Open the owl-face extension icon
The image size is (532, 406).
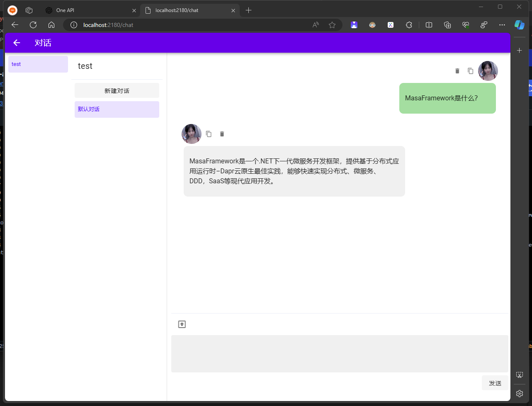[x=372, y=25]
